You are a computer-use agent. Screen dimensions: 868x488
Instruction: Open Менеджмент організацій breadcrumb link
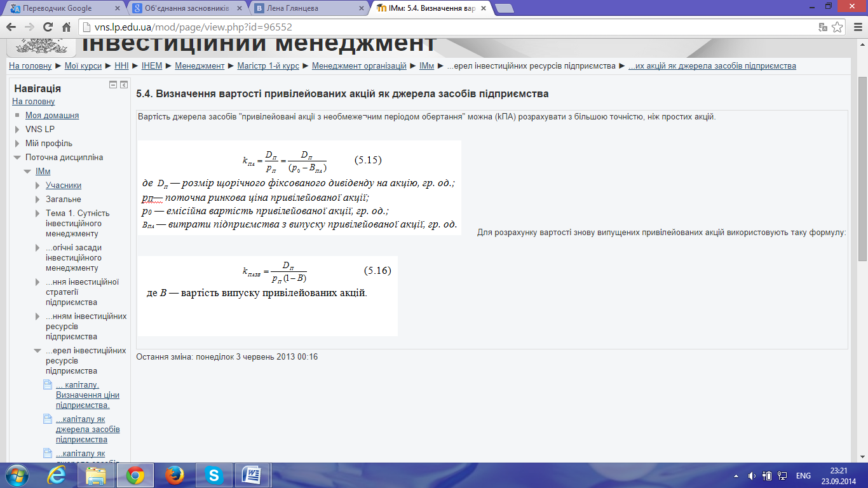click(x=359, y=66)
